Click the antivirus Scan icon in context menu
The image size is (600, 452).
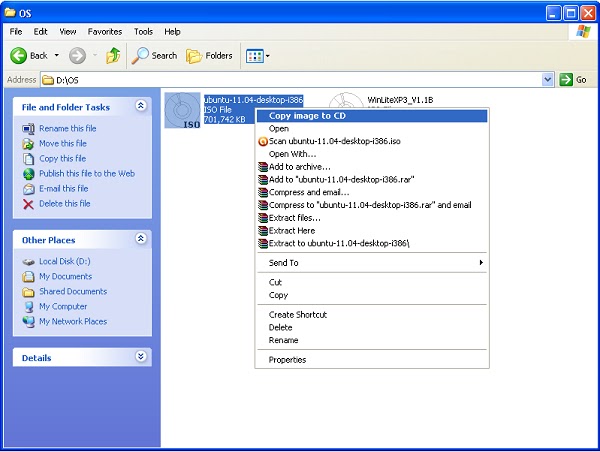coord(263,142)
